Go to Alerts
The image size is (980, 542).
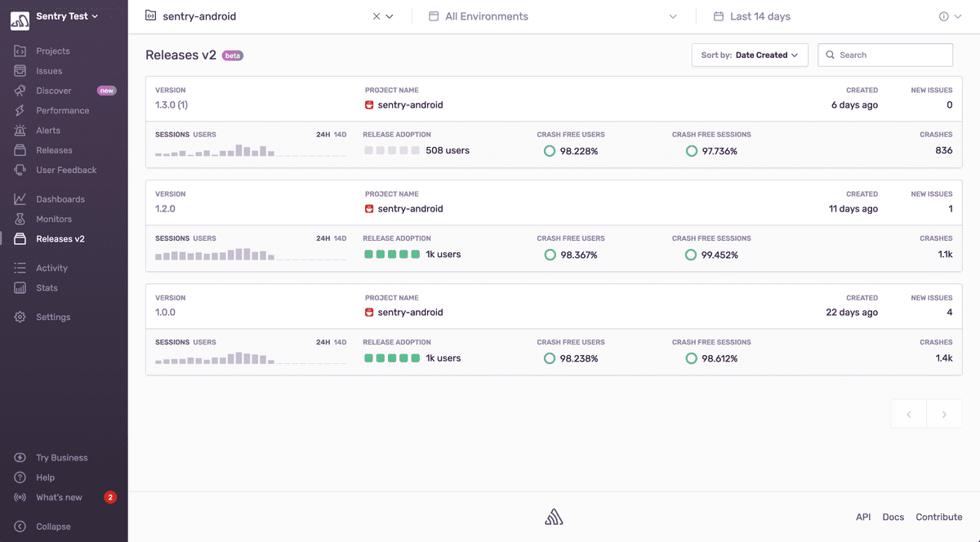tap(48, 131)
